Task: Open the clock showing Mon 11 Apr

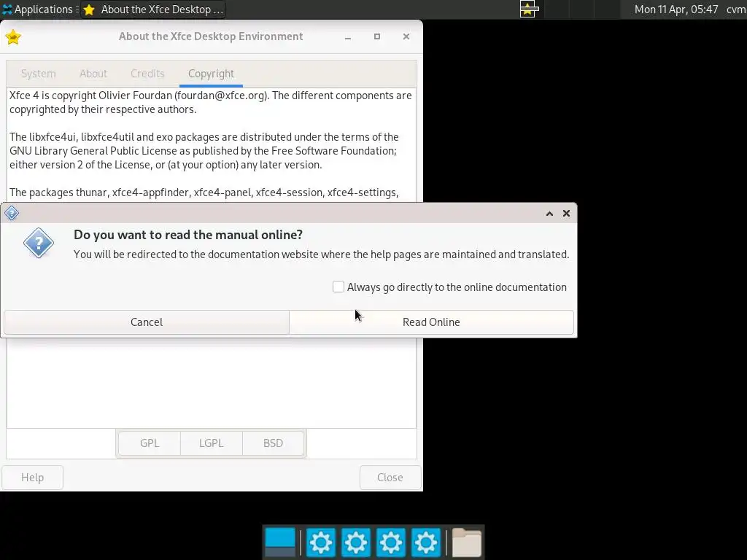Action: coord(676,9)
